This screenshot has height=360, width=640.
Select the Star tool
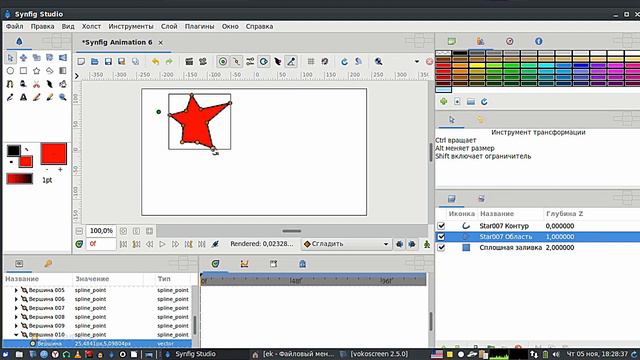pyautogui.click(x=36, y=71)
